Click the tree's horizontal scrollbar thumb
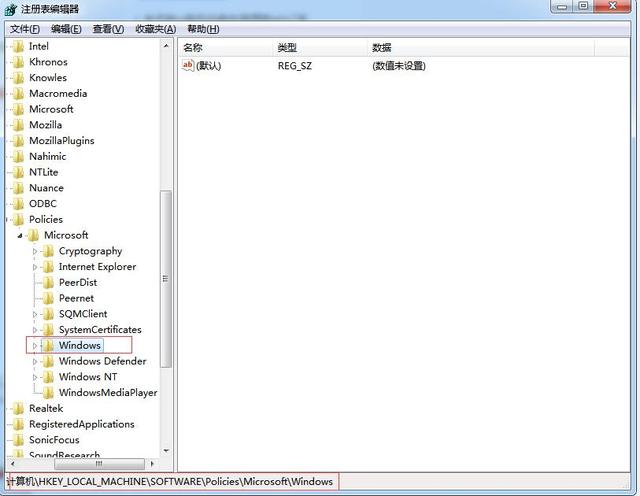 click(99, 464)
